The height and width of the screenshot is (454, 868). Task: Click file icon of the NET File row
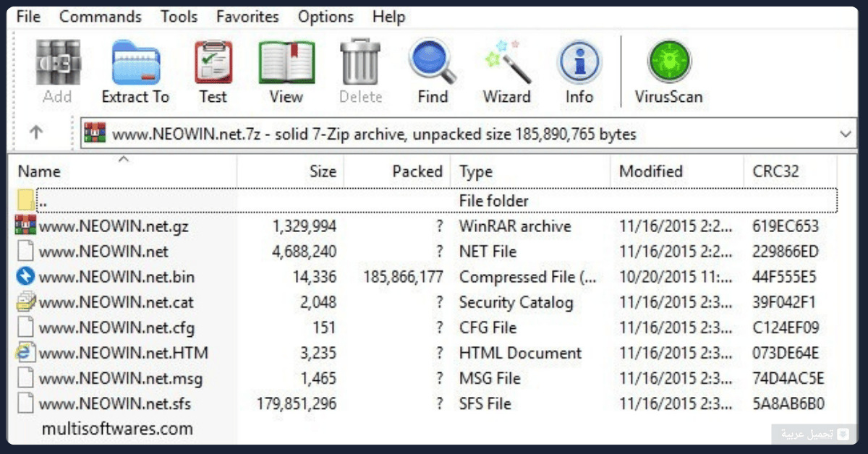click(25, 251)
